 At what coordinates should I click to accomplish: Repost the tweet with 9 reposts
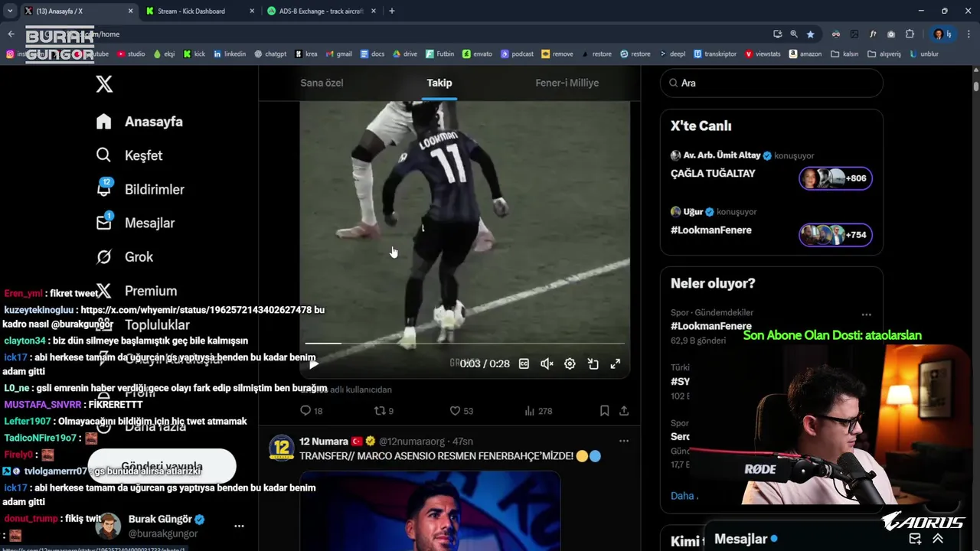(x=384, y=411)
